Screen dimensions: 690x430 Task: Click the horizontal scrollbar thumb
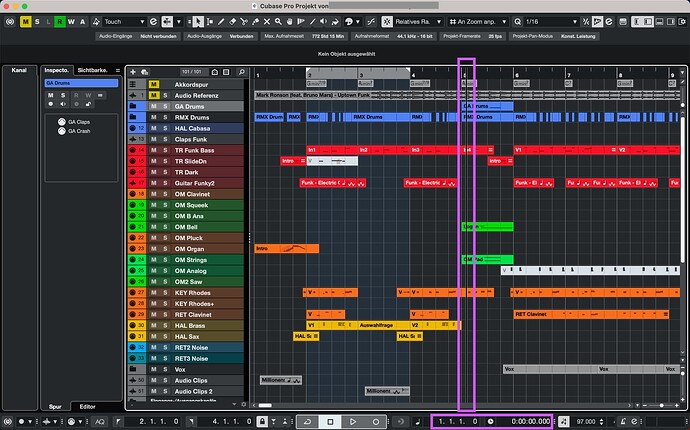(x=265, y=405)
